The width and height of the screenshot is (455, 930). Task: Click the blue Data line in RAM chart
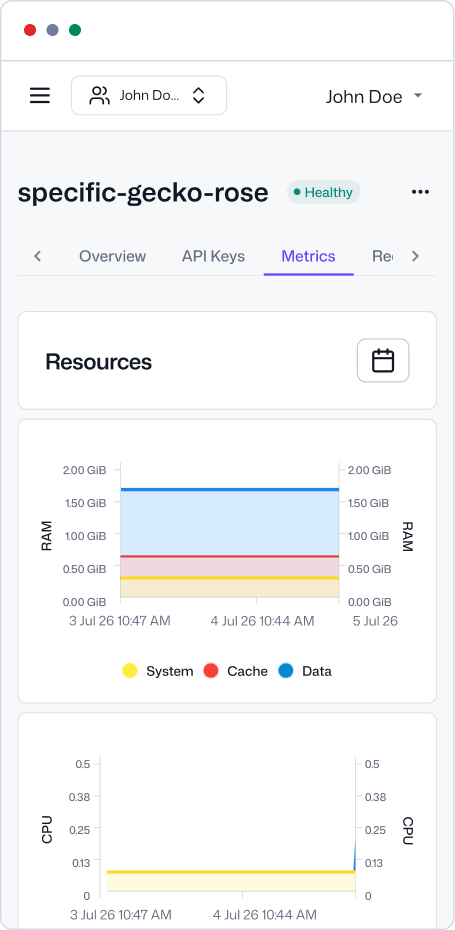pos(230,489)
